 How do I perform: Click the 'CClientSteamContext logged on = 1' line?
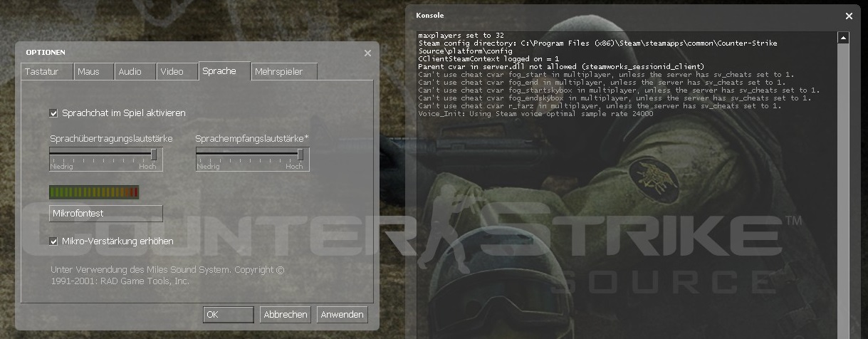[x=488, y=58]
